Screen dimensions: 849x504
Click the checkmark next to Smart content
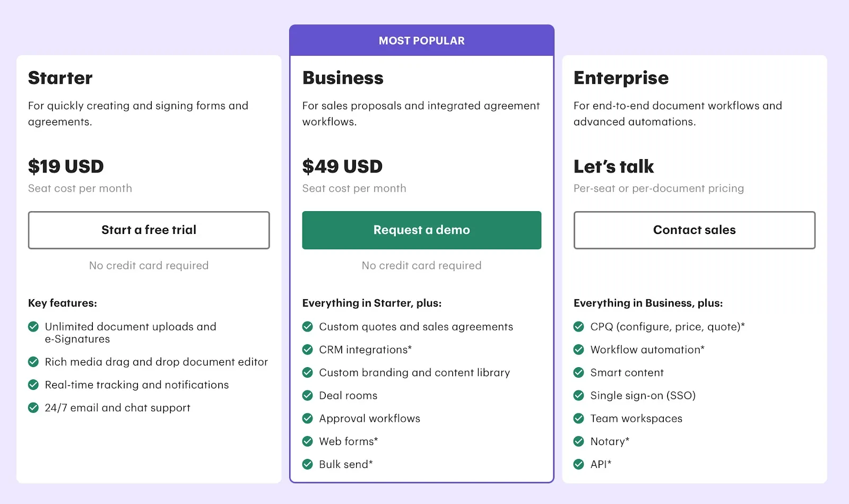coord(579,372)
